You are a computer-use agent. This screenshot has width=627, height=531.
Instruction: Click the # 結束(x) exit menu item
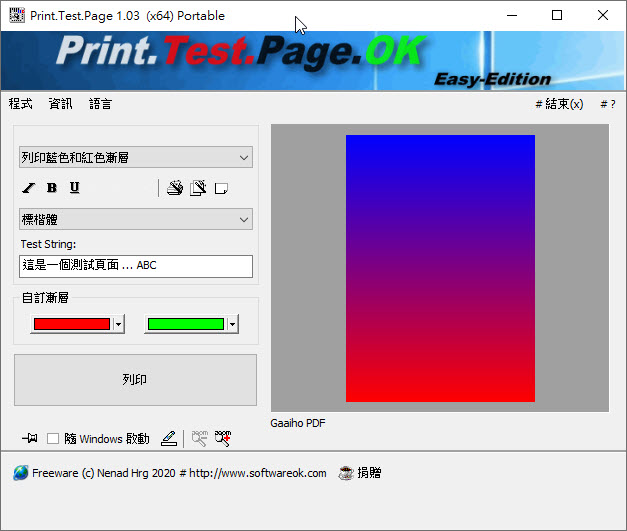click(x=559, y=104)
